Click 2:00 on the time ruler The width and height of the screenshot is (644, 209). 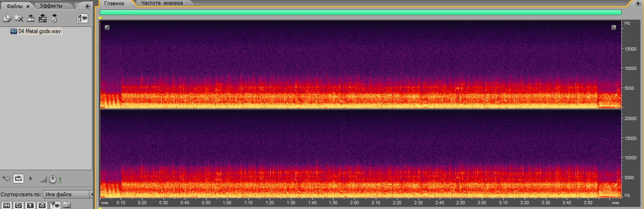click(x=354, y=202)
